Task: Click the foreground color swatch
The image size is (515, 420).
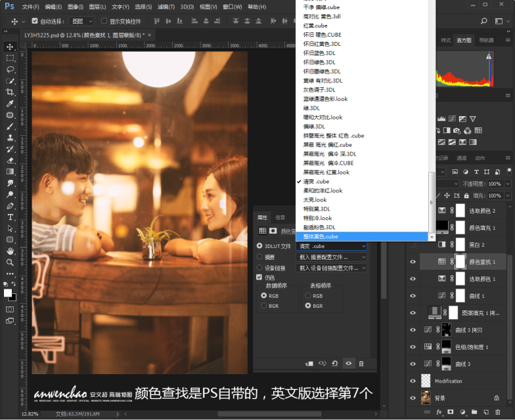Action: tap(8, 293)
